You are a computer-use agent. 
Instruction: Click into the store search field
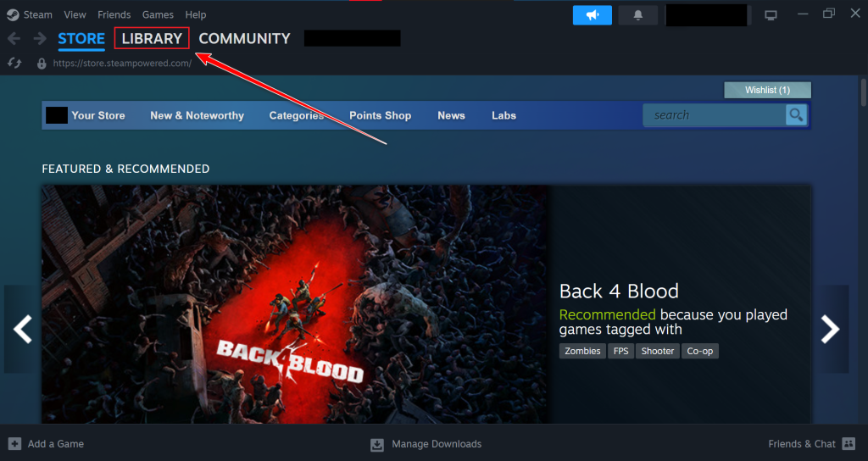(714, 115)
